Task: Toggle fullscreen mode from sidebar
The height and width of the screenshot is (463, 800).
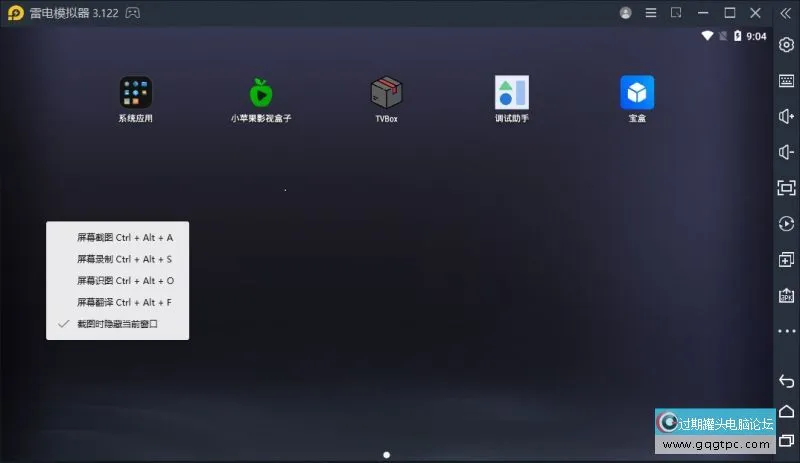Action: tap(786, 188)
